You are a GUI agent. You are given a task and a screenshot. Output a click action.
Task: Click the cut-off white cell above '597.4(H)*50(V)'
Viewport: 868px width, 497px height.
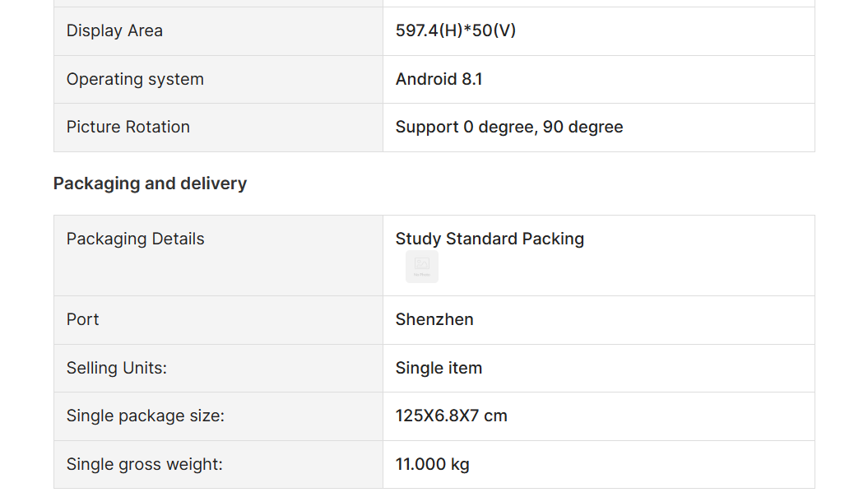[x=598, y=2]
